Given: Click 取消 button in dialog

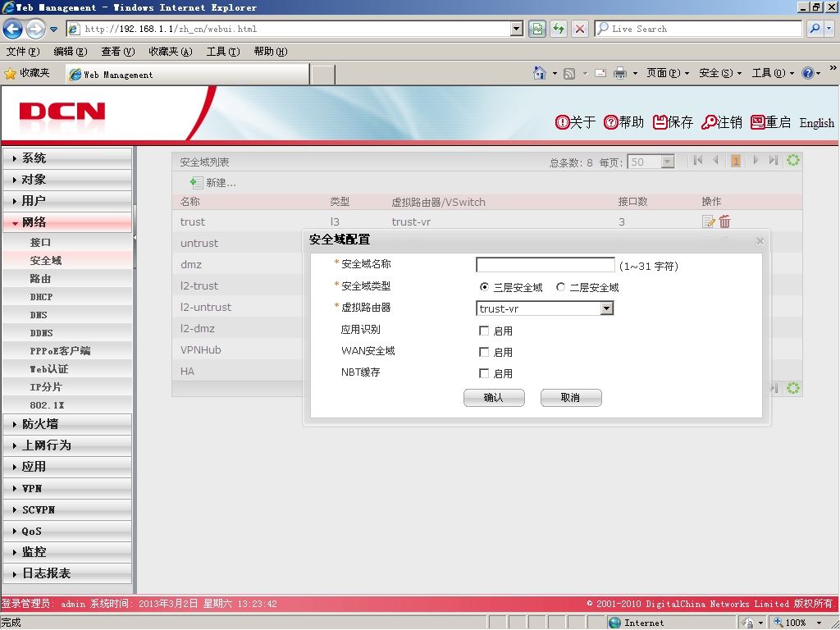Looking at the screenshot, I should (571, 398).
